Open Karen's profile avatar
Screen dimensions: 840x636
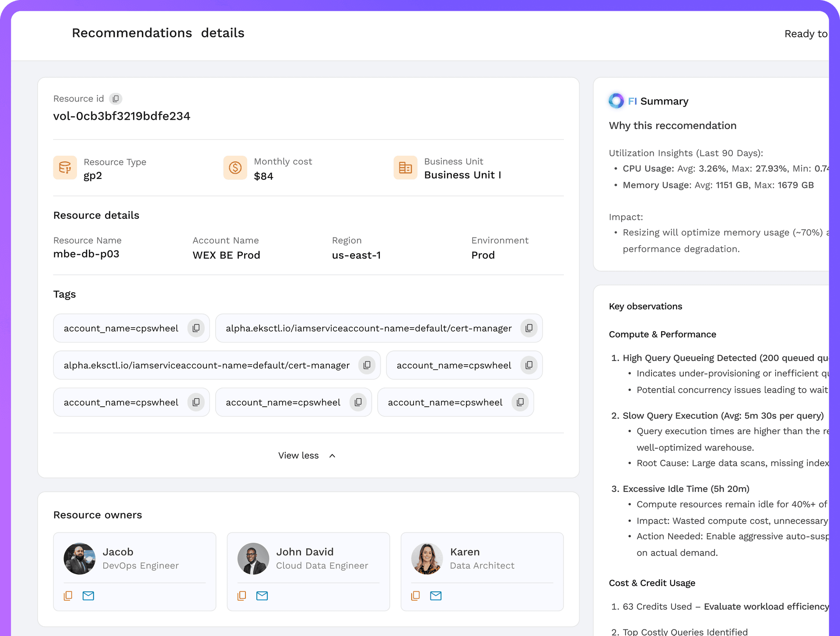pos(427,559)
